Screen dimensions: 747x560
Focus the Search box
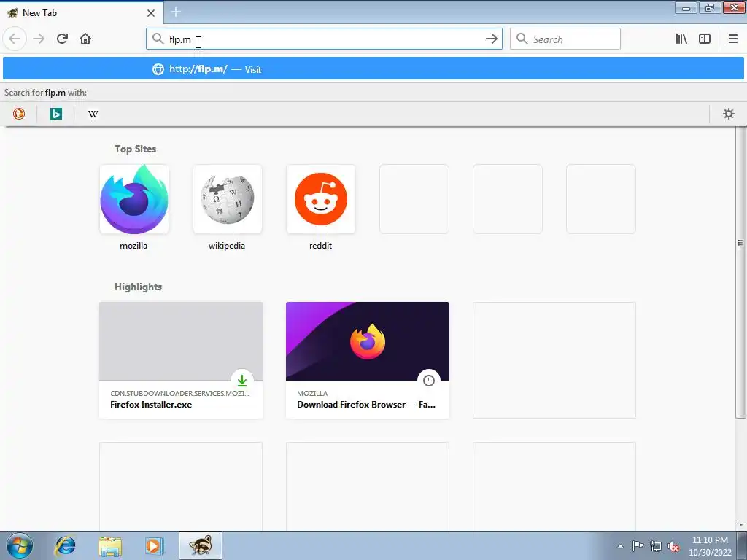tap(565, 39)
